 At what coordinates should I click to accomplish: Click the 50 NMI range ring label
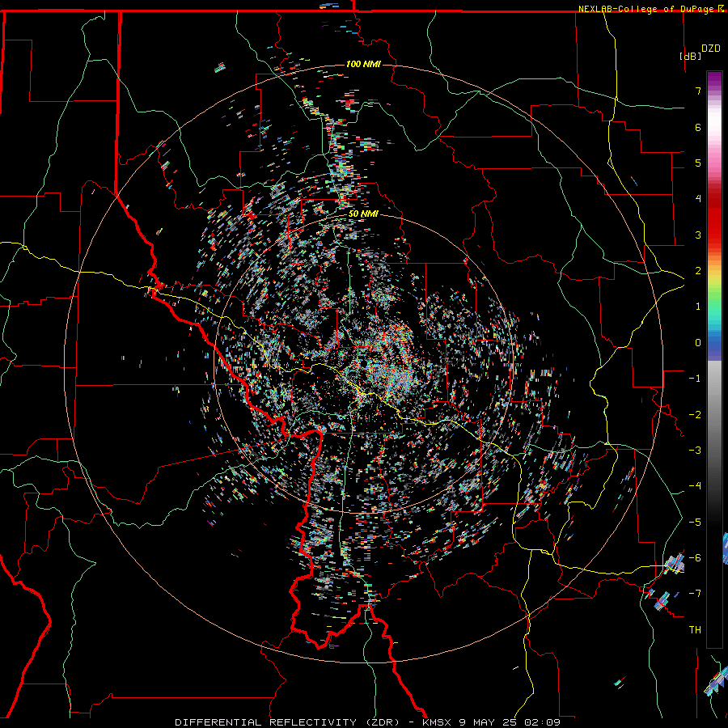(x=363, y=214)
